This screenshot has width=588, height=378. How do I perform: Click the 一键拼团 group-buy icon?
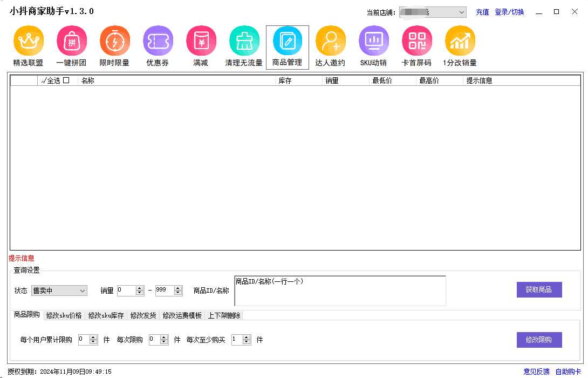pos(71,41)
